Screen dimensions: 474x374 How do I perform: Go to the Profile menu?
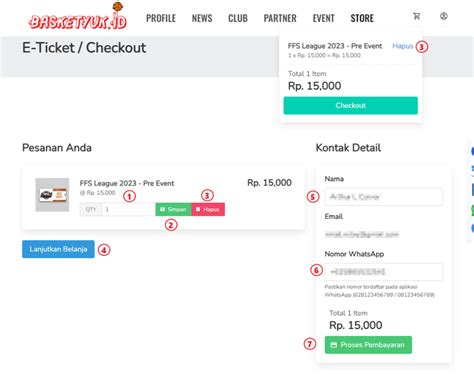(x=161, y=18)
